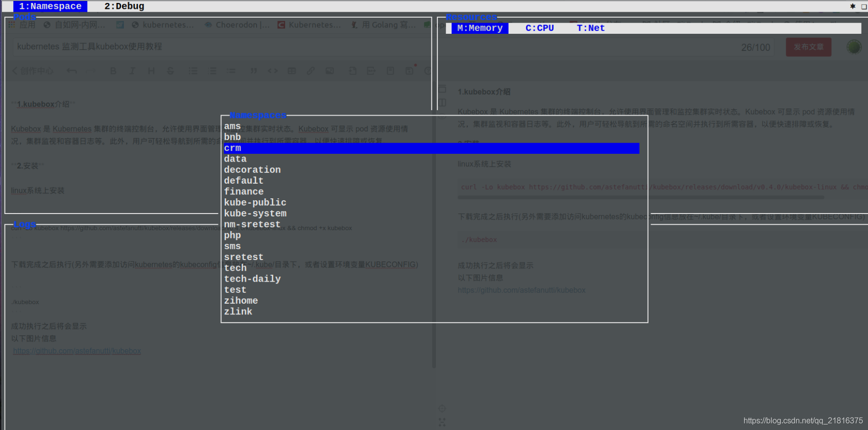868x430 pixels.
Task: Click the insert image icon in editor toolbar
Action: (330, 71)
